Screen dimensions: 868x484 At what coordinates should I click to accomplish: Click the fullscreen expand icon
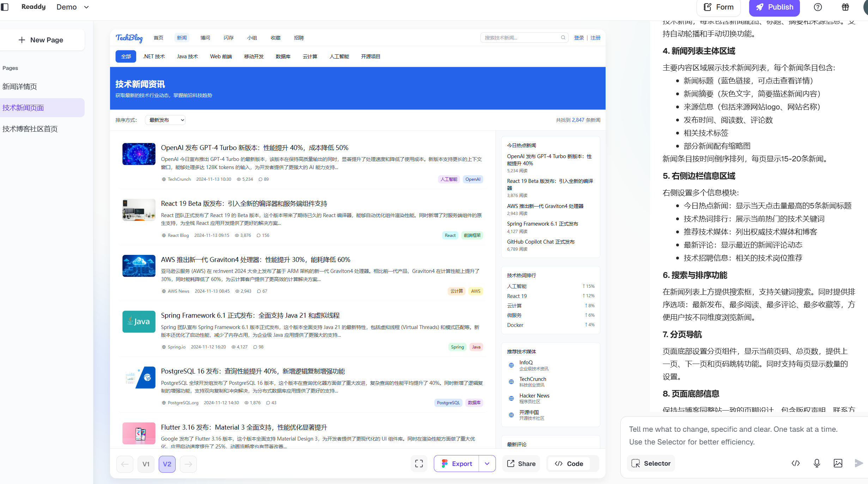[419, 464]
